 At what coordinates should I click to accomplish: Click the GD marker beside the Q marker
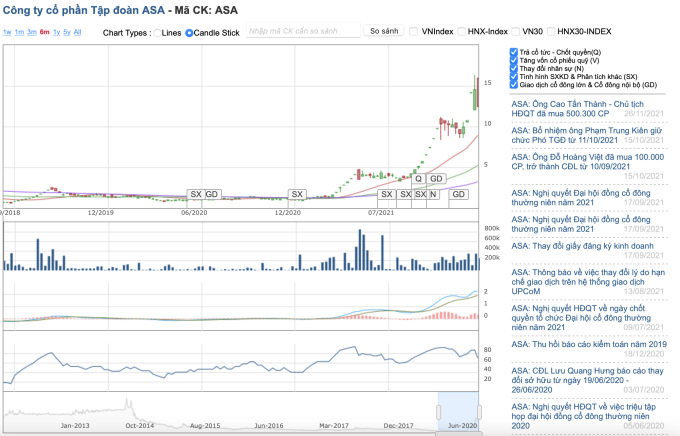(x=437, y=179)
